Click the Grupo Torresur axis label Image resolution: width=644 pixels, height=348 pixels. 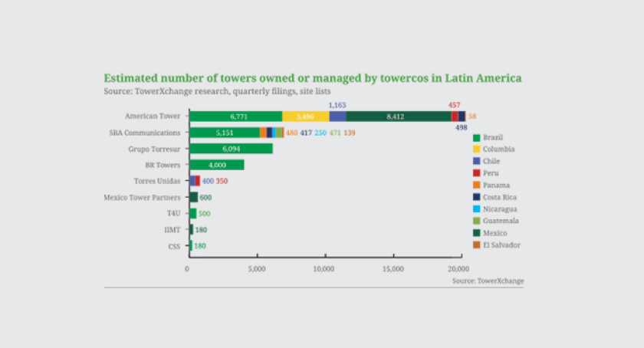pos(154,149)
